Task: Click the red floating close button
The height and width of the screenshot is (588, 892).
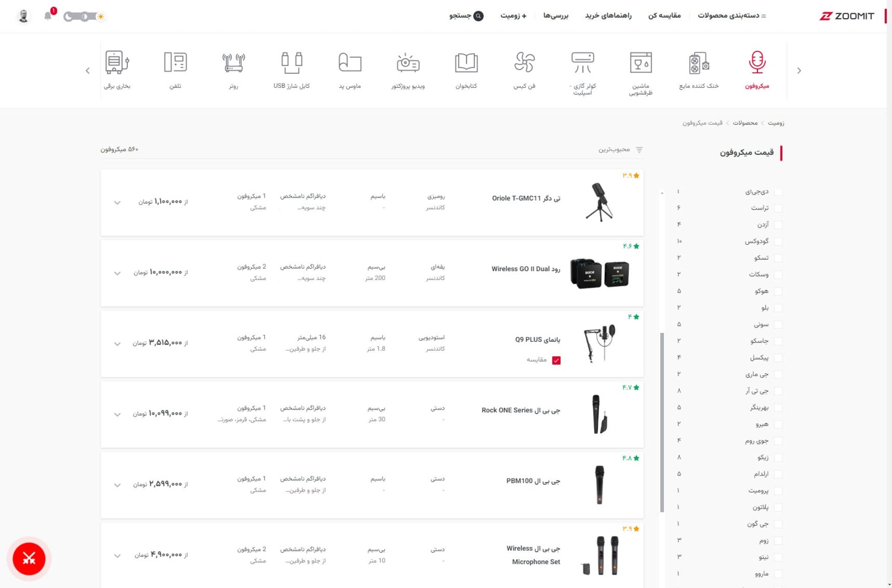Action: [x=29, y=559]
